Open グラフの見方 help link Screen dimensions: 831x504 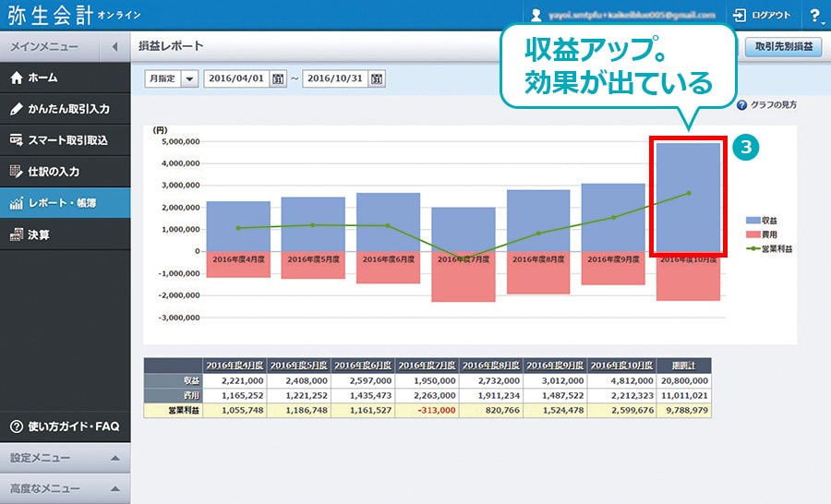[773, 105]
